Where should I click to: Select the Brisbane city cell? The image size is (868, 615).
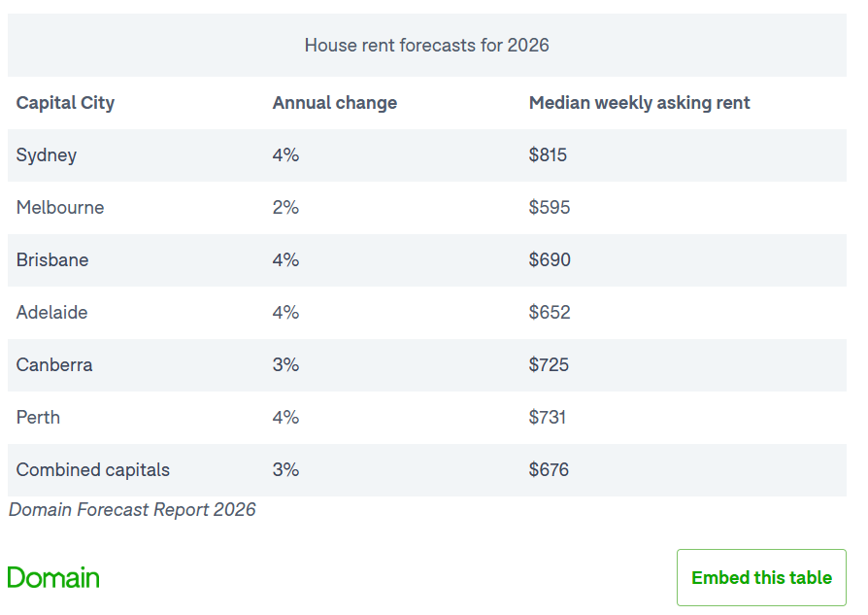pyautogui.click(x=52, y=260)
